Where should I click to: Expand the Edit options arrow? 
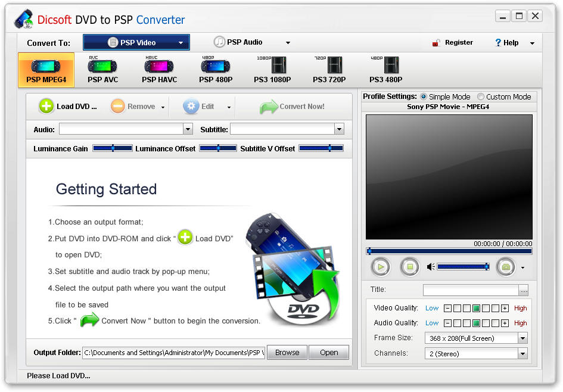coord(229,107)
